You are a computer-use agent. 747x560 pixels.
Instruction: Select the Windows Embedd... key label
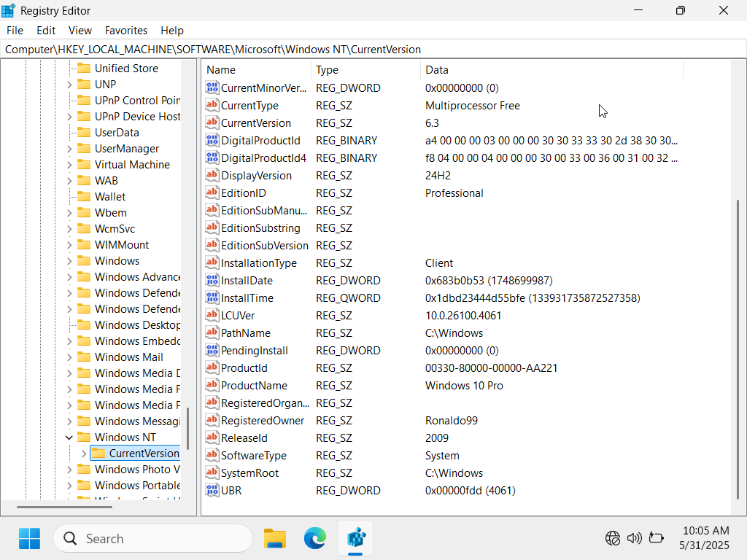[137, 341]
